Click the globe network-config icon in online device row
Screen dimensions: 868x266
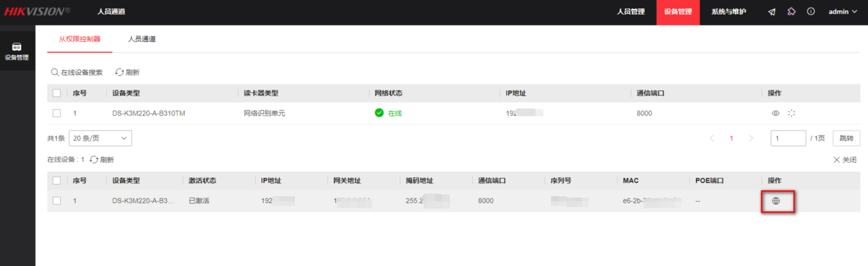(776, 201)
